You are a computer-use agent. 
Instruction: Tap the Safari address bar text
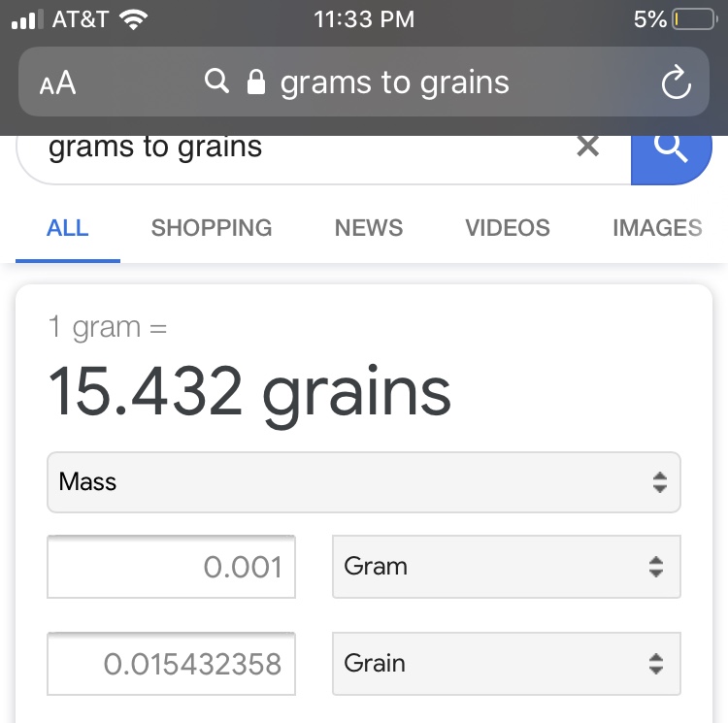click(x=395, y=82)
